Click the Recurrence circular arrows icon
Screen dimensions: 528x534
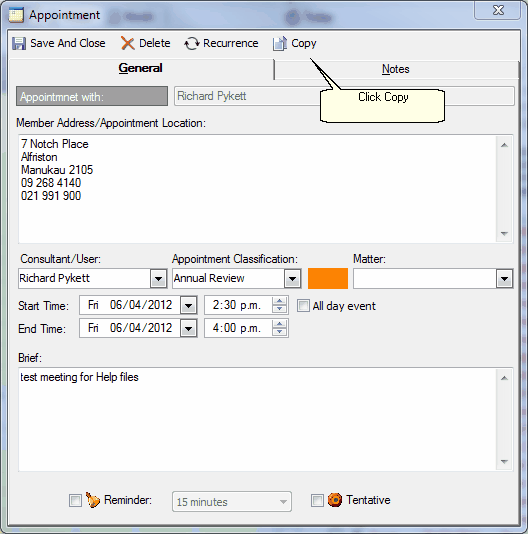click(192, 44)
